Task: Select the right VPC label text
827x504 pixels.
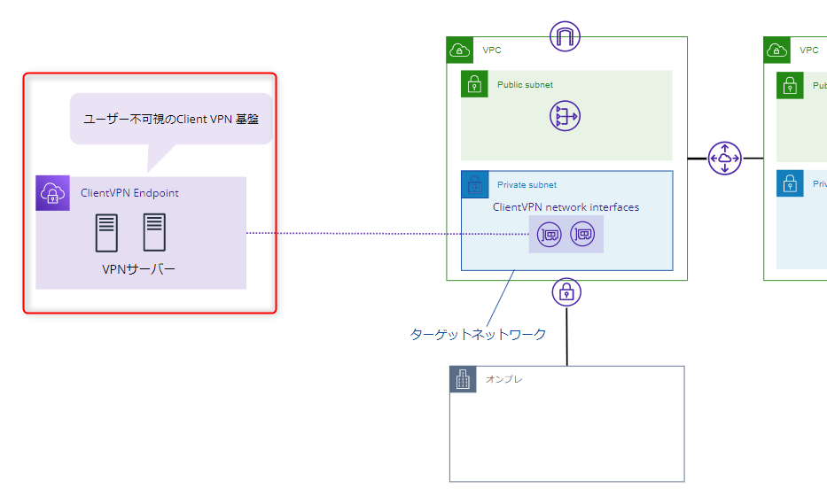Action: [x=809, y=50]
